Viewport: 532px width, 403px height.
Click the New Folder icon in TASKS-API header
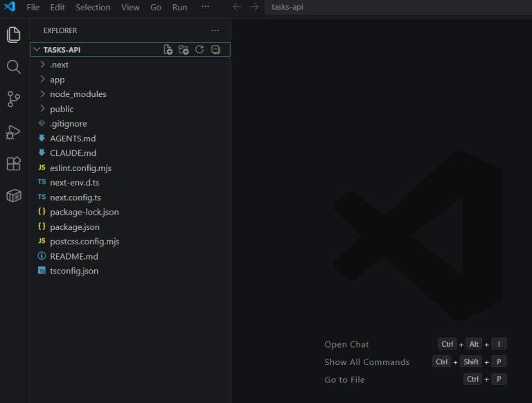(x=184, y=50)
